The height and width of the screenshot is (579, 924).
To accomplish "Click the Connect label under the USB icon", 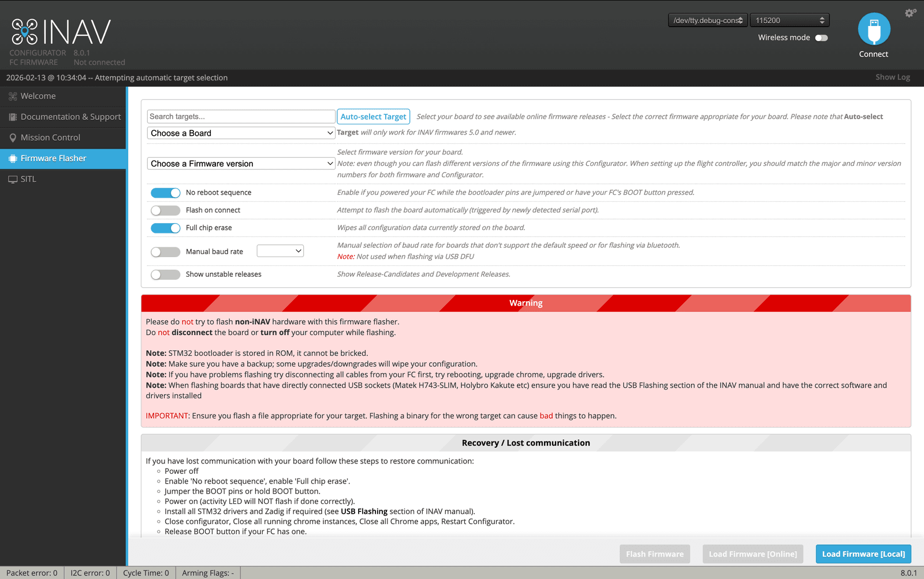I will 874,54.
